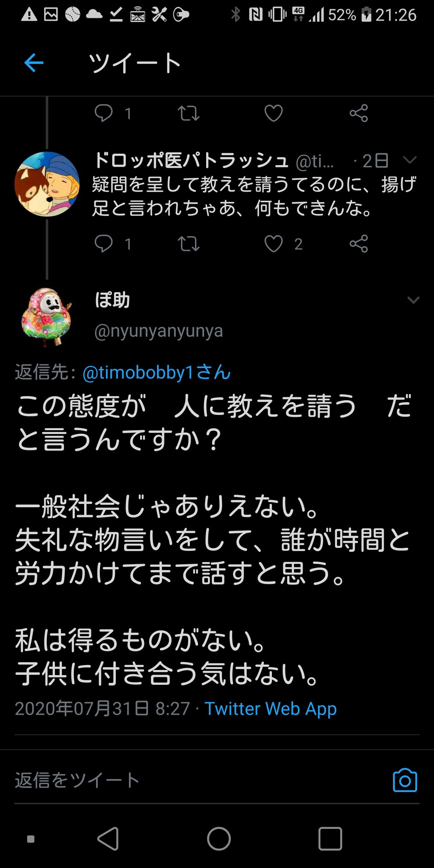This screenshot has width=434, height=868.
Task: Expand options chevron on ぽ助's tweet
Action: [x=413, y=300]
